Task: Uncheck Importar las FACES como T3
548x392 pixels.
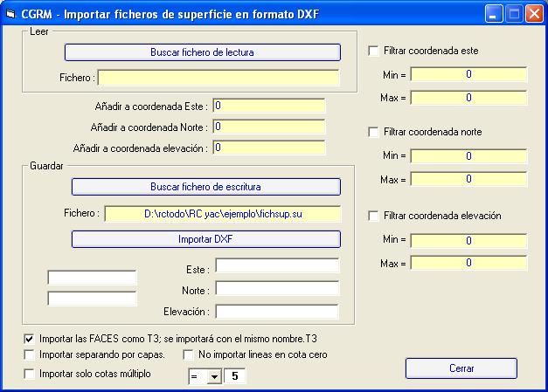Action: (x=30, y=339)
